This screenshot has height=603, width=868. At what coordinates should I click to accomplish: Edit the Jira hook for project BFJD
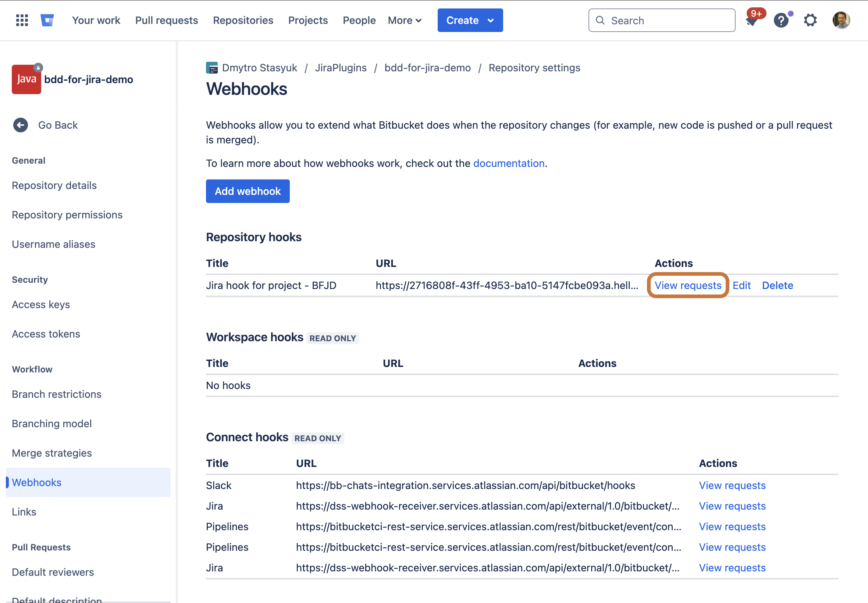[x=741, y=285]
